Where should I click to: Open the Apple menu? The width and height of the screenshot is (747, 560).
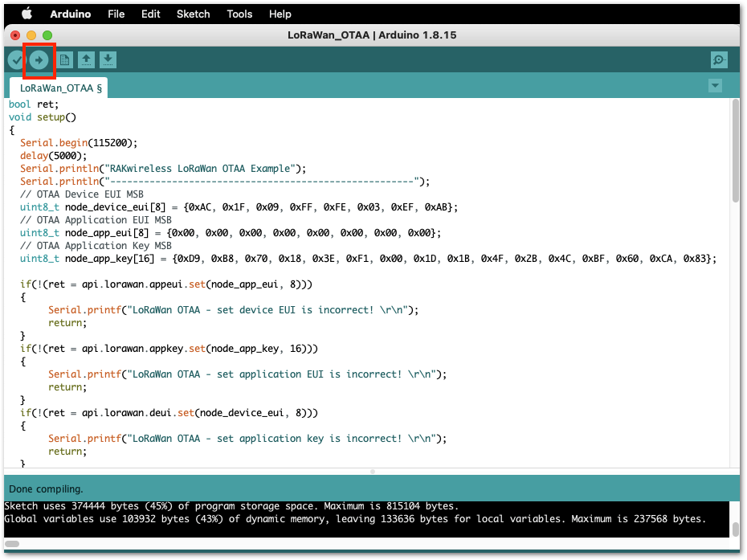point(27,14)
